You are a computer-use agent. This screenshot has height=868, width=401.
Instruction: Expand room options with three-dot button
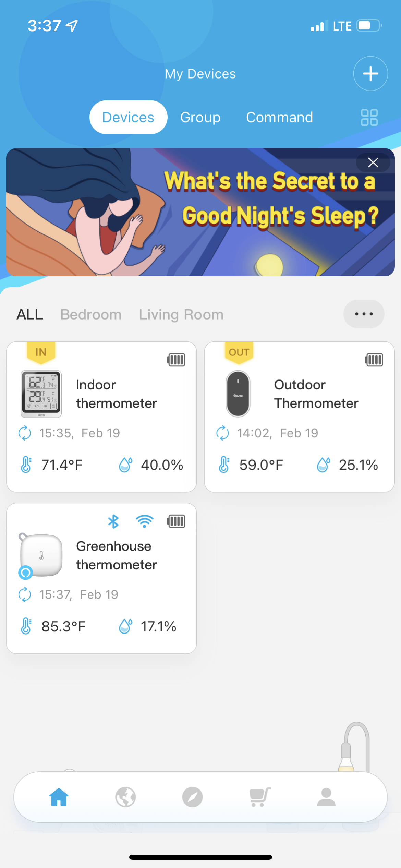(364, 314)
